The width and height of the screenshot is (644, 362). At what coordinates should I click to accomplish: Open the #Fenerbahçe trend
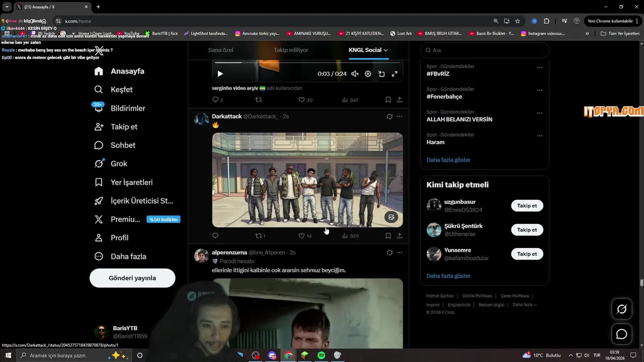pos(444,97)
